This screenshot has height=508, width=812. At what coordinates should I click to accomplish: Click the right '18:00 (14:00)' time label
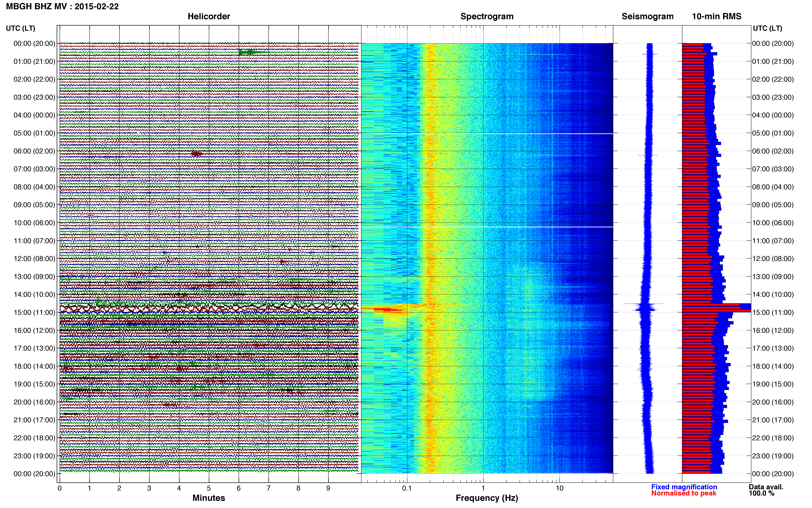[x=773, y=366]
